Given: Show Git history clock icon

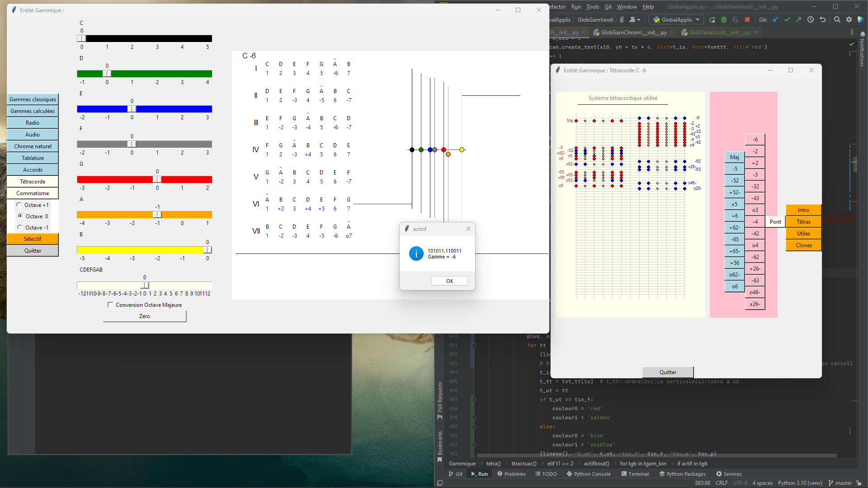Looking at the screenshot, I should (811, 19).
